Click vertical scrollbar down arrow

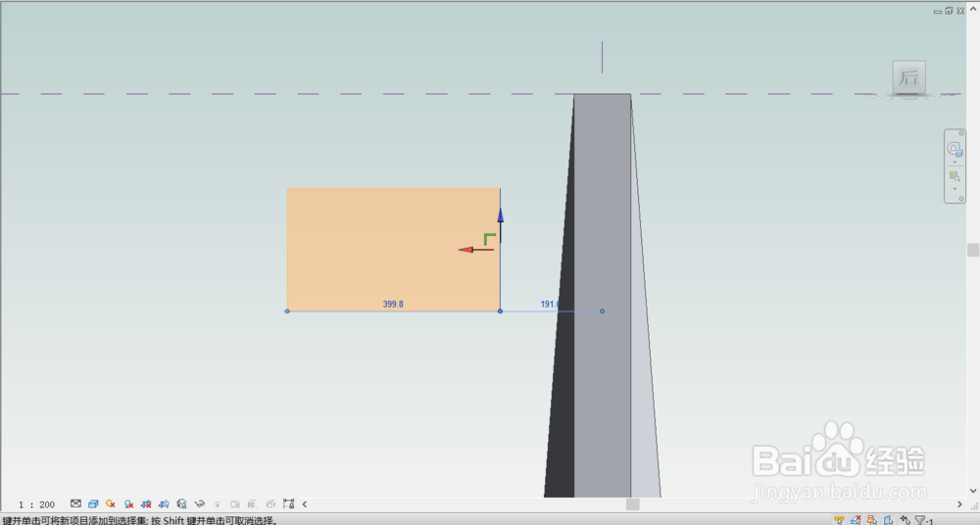[x=973, y=492]
